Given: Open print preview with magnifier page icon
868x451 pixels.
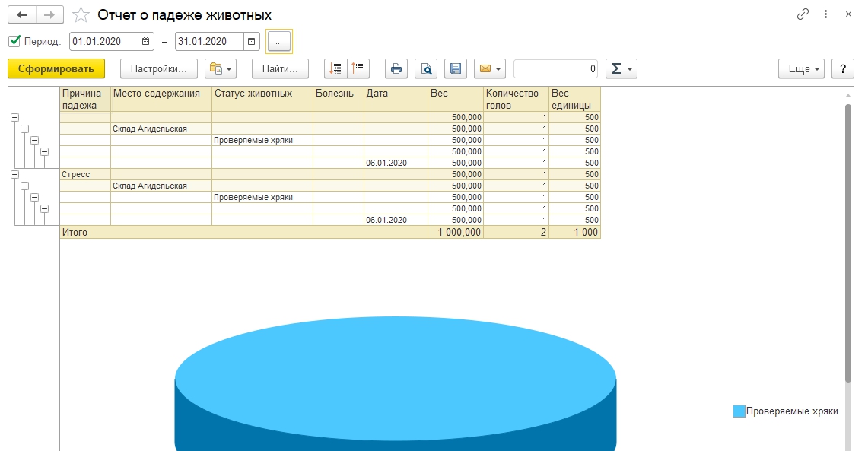Looking at the screenshot, I should click(x=426, y=68).
